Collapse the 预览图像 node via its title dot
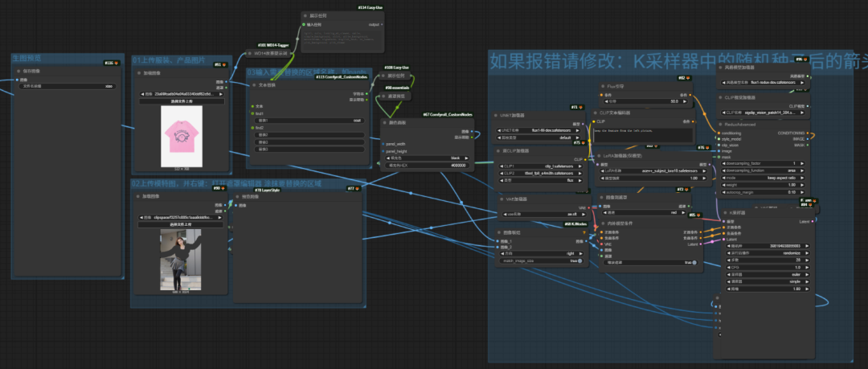Image resolution: width=868 pixels, height=369 pixels. (239, 197)
